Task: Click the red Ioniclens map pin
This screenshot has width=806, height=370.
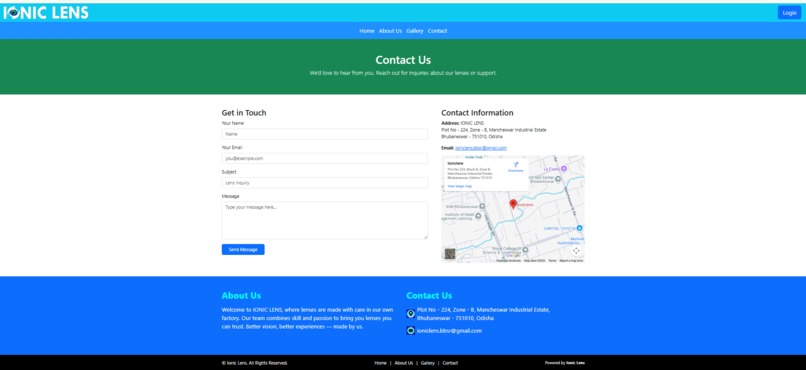Action: 513,204
